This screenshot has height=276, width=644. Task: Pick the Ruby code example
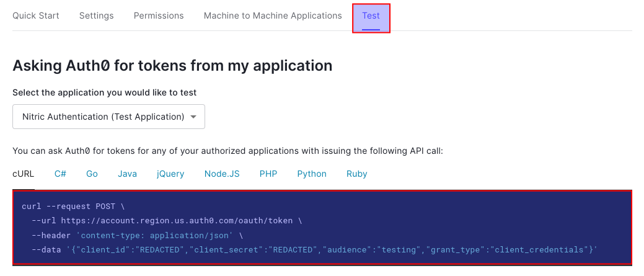click(357, 174)
